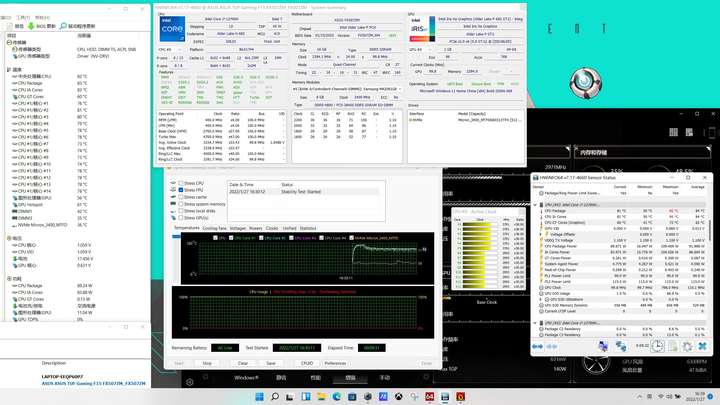The width and height of the screenshot is (720, 405).
Task: Click the clock reset icon in HWiNFO sensors
Action: pos(658,347)
